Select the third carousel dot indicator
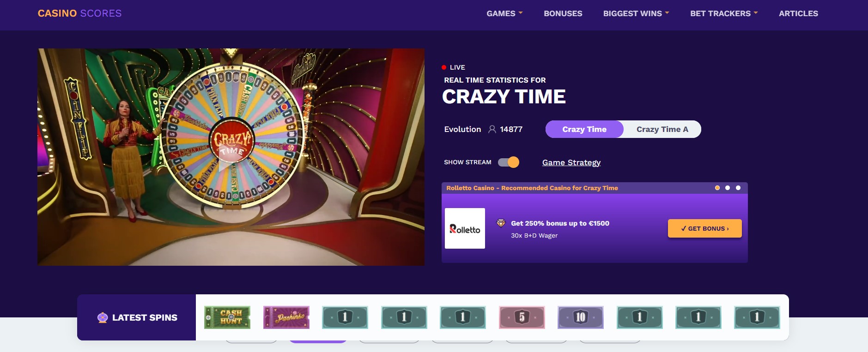The image size is (868, 352). tap(738, 188)
